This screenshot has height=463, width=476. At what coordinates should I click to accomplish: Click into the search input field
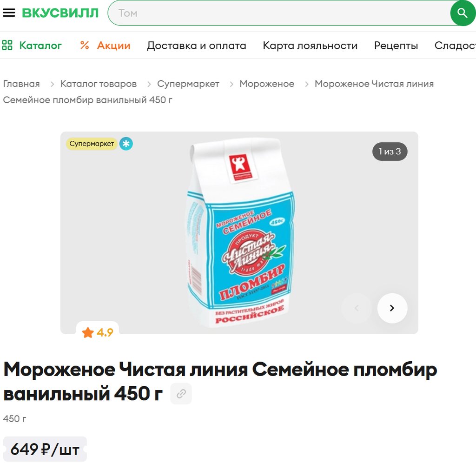tap(279, 13)
